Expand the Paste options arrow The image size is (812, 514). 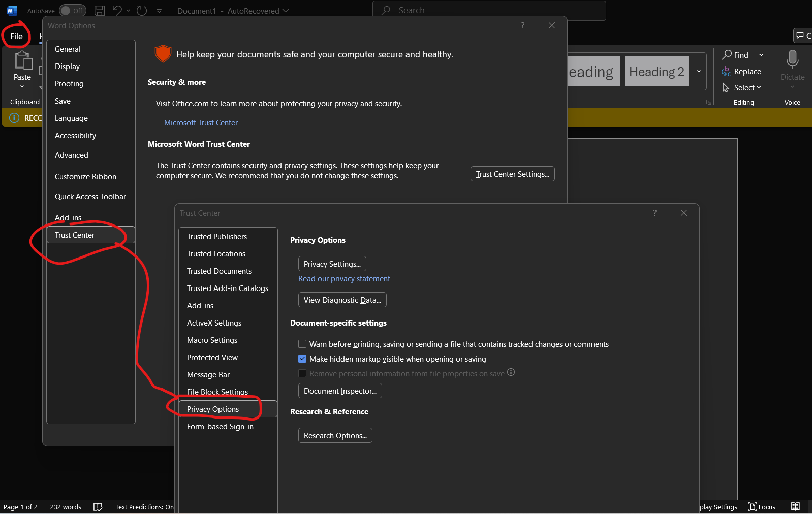[x=22, y=87]
